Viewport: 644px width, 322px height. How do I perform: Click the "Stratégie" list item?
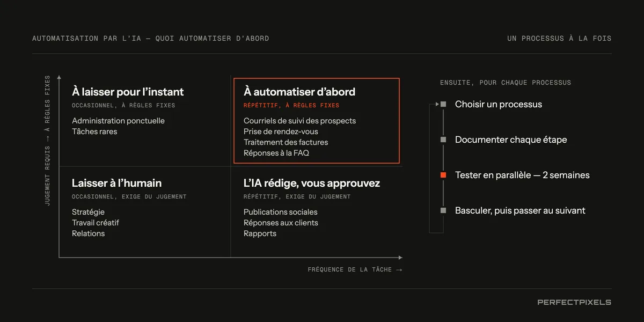click(88, 212)
